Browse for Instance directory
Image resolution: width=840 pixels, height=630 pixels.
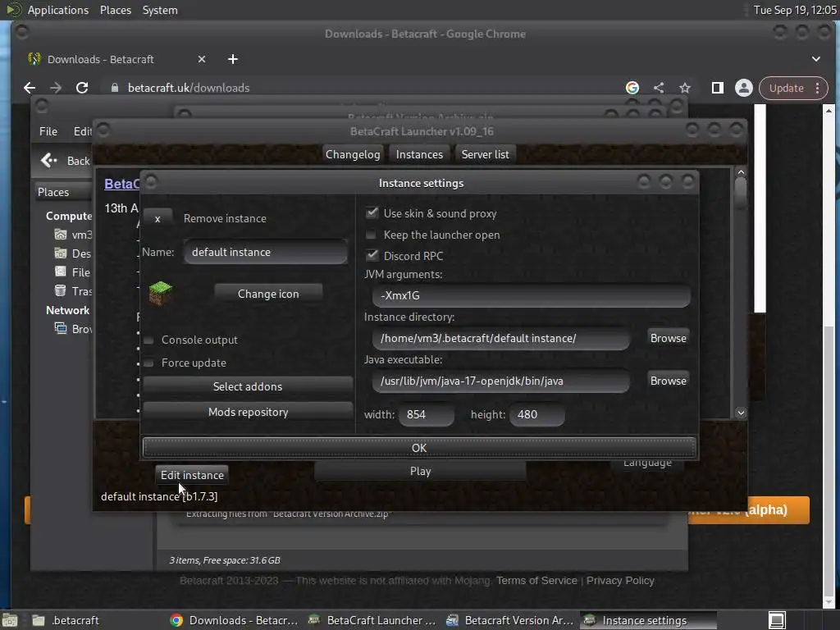point(668,338)
